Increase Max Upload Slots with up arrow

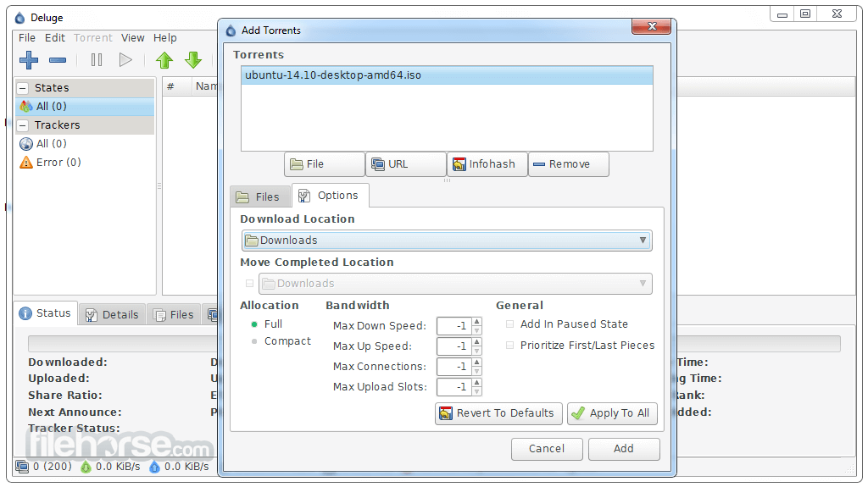pyautogui.click(x=476, y=383)
